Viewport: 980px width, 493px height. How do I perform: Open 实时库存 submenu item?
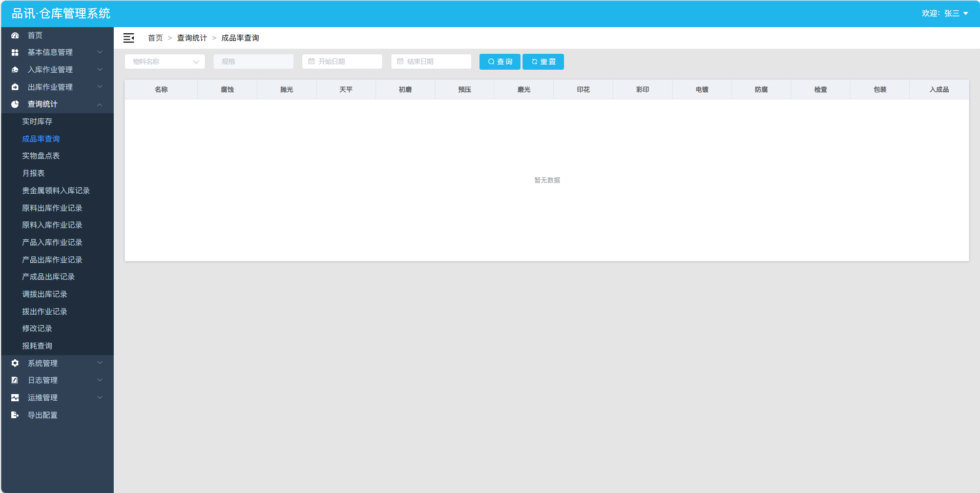tap(57, 121)
